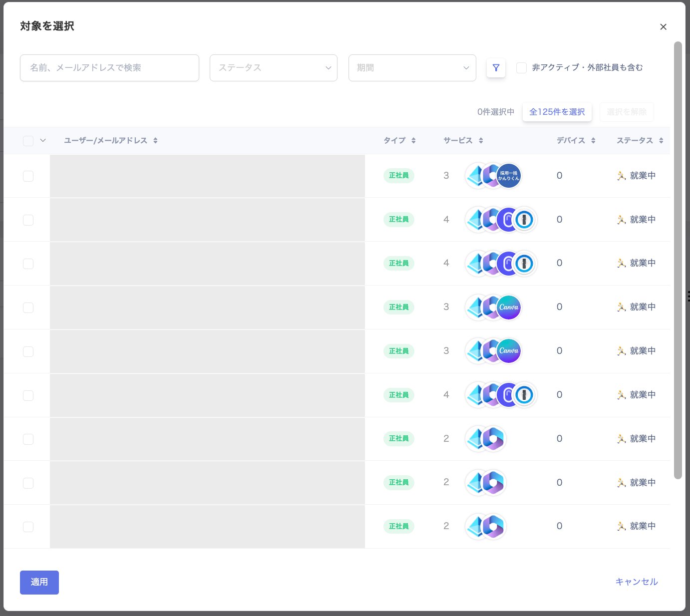Click Microsoft 365 icon in ninth row
This screenshot has height=616, width=690.
(494, 526)
